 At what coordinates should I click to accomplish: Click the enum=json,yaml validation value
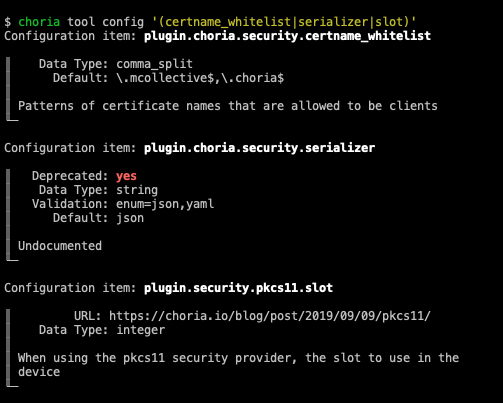tap(165, 204)
